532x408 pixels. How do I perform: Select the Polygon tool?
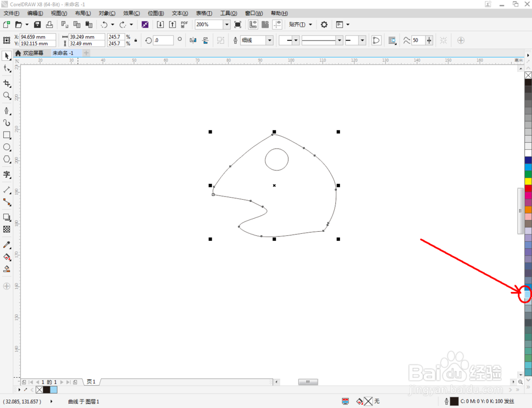[x=6, y=159]
